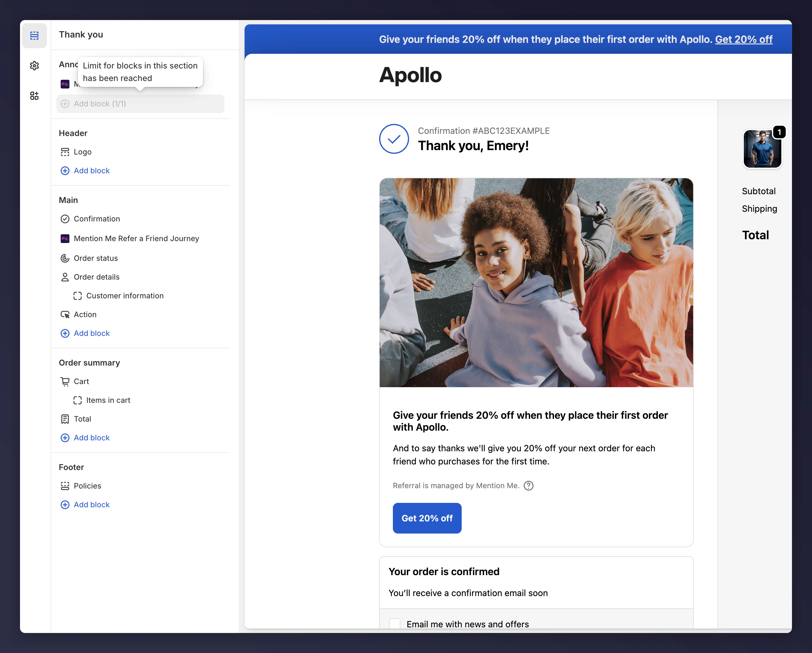Viewport: 812px width, 653px height.
Task: Click the Footer section heading
Action: tap(71, 467)
